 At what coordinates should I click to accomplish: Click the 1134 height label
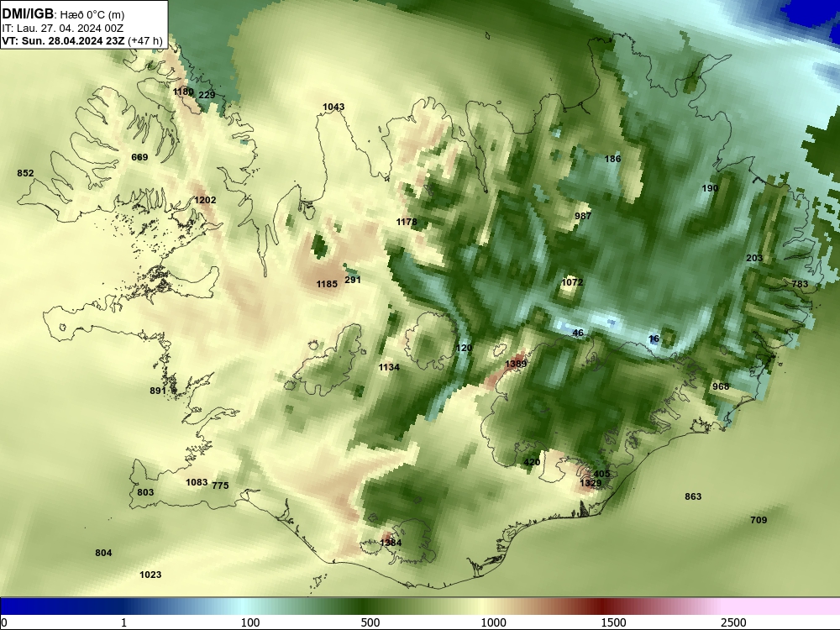coord(389,367)
